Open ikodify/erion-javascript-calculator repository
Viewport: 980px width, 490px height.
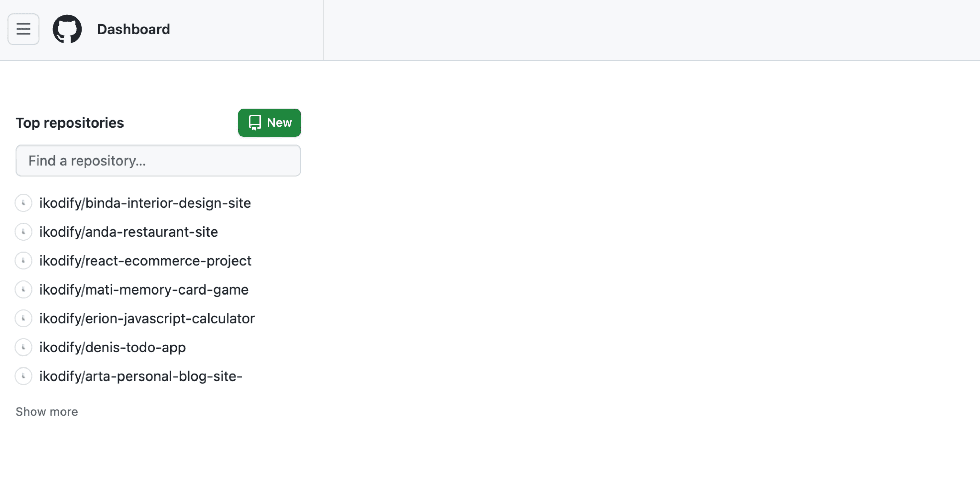click(x=147, y=318)
